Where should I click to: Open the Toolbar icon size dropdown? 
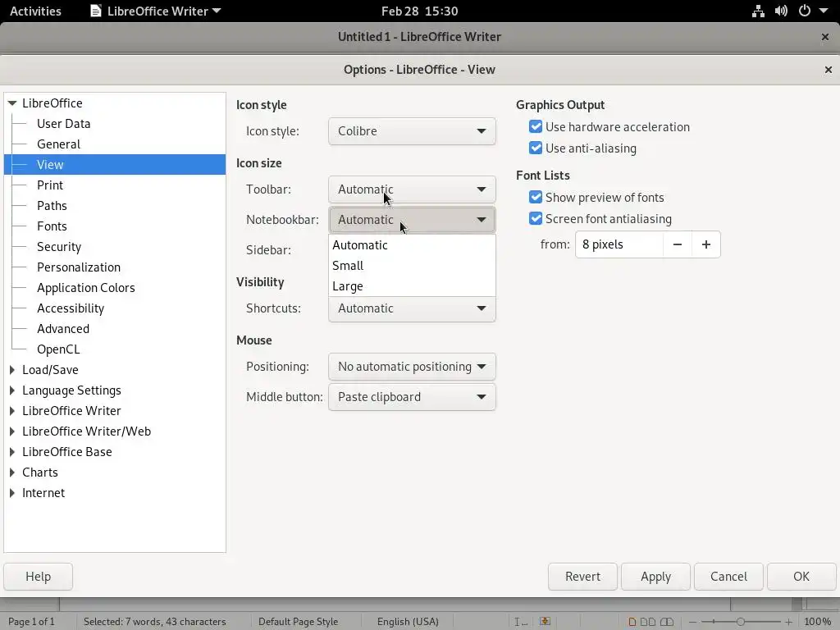click(412, 189)
